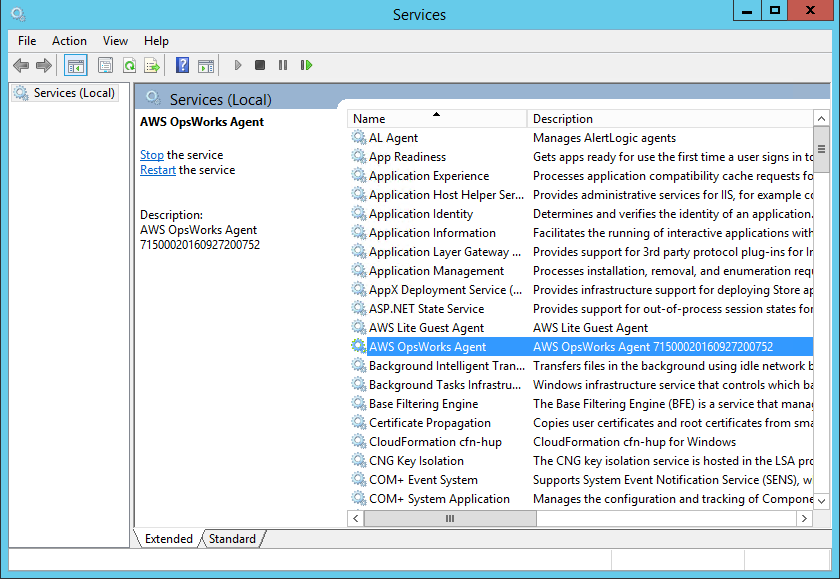Click horizontal scrollbar right arrow
The width and height of the screenshot is (840, 580).
point(804,518)
